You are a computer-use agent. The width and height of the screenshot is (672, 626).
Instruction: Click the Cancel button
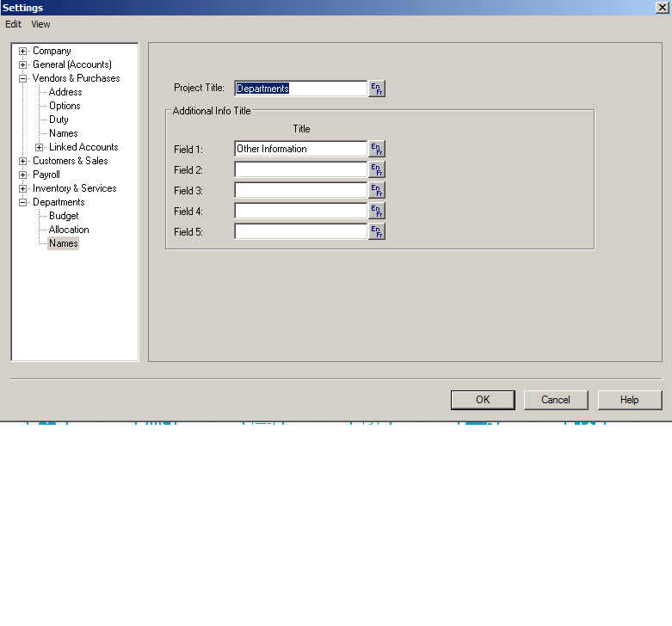(x=556, y=400)
